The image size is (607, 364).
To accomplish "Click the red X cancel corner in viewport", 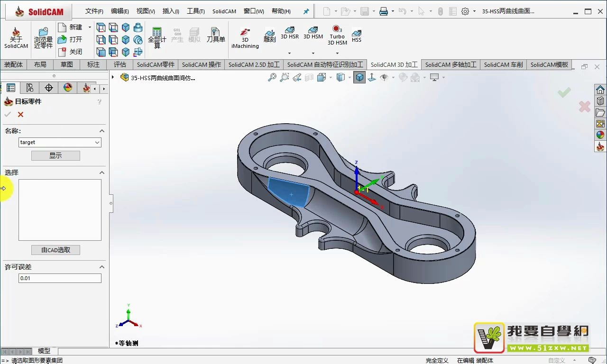I will (585, 107).
